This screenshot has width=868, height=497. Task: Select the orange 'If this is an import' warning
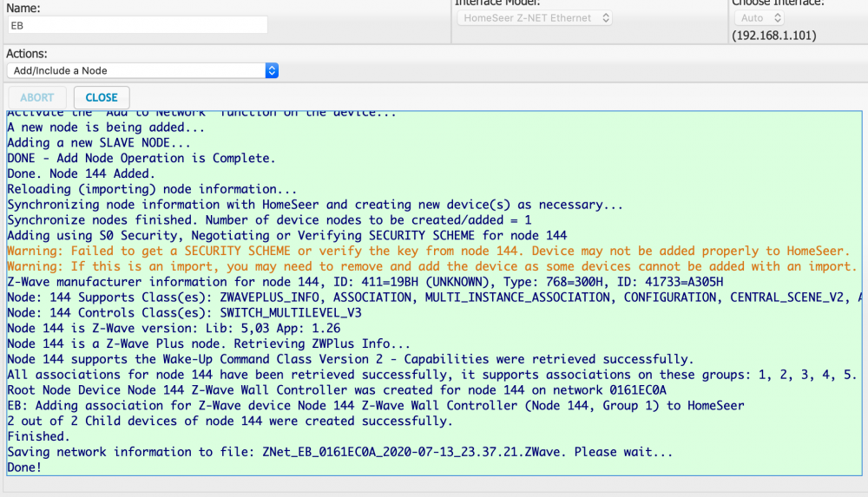(431, 266)
